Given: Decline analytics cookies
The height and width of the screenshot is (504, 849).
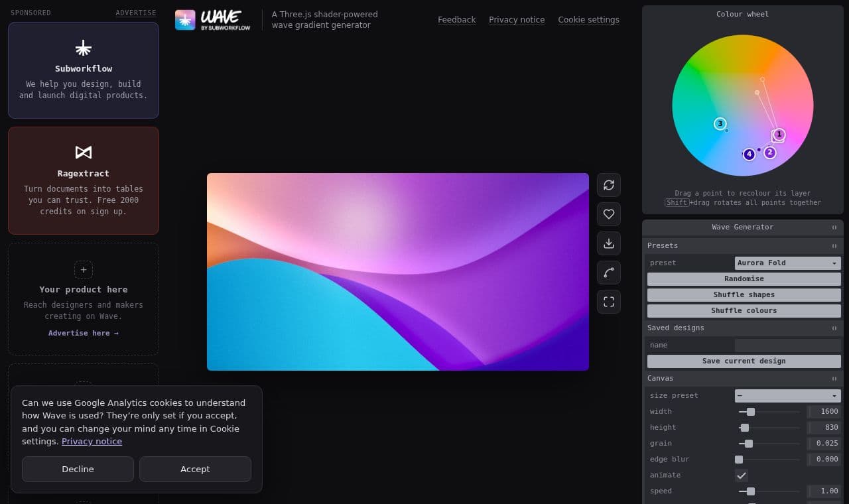Looking at the screenshot, I should click(x=78, y=469).
